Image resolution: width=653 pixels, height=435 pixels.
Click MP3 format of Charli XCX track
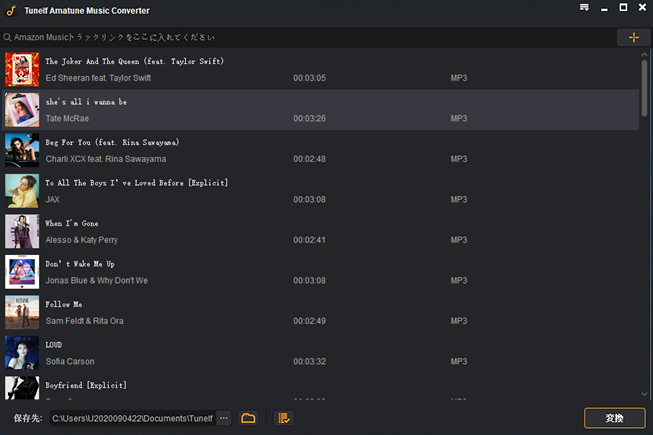(x=459, y=159)
